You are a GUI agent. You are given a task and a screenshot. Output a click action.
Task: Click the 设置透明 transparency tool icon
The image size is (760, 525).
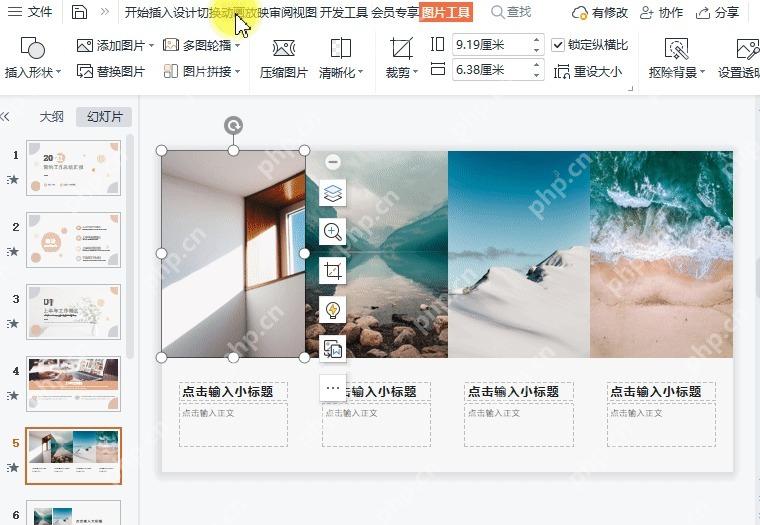747,49
